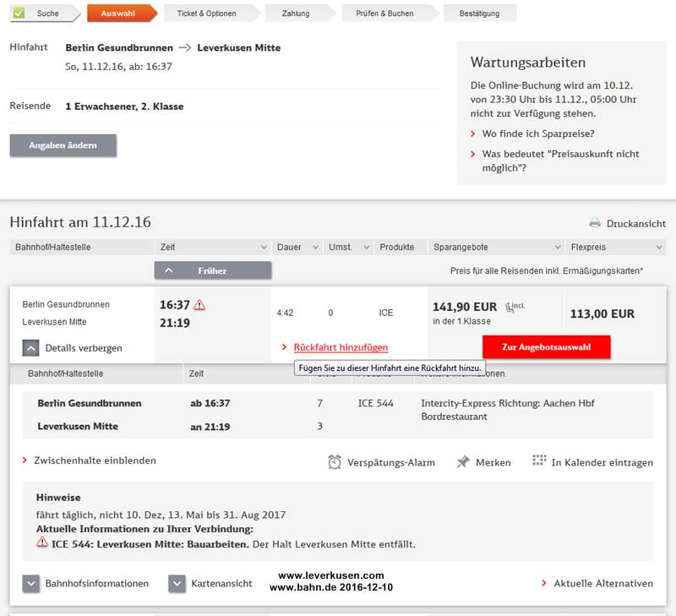Screen dimensions: 676x616
Task: Click the calendar grid icon
Action: (539, 461)
